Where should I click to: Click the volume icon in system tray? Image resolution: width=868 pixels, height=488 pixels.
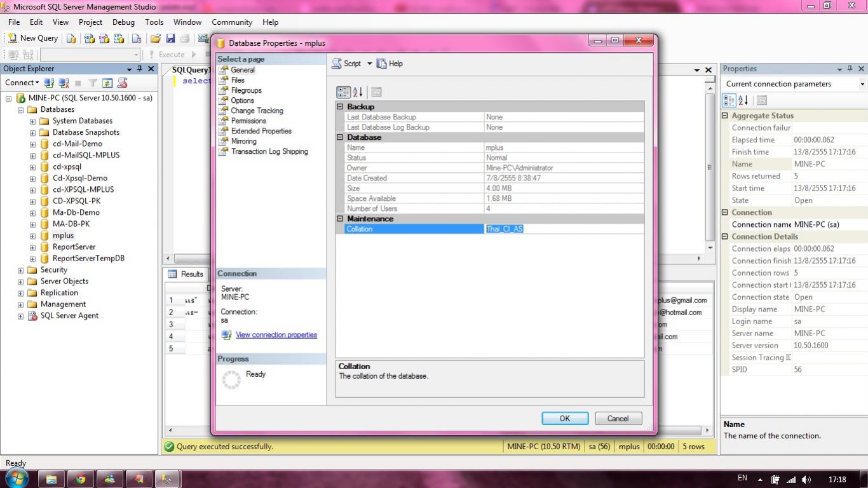(x=806, y=480)
